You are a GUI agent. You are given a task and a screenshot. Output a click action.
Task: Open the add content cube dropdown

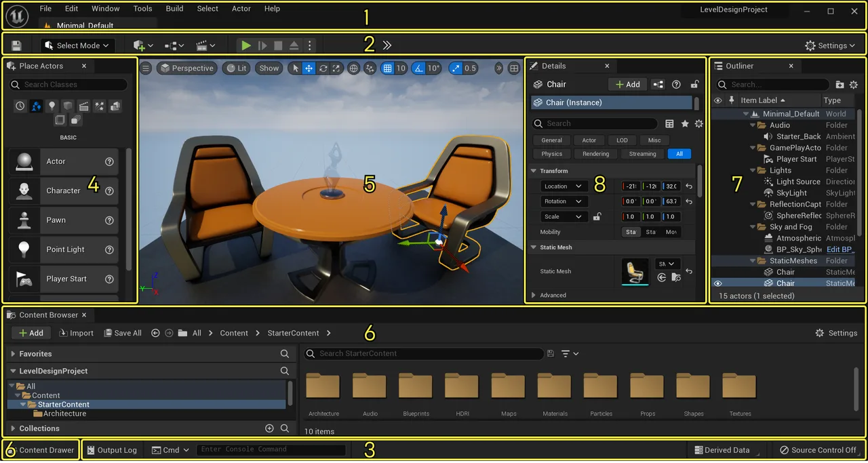pos(143,45)
